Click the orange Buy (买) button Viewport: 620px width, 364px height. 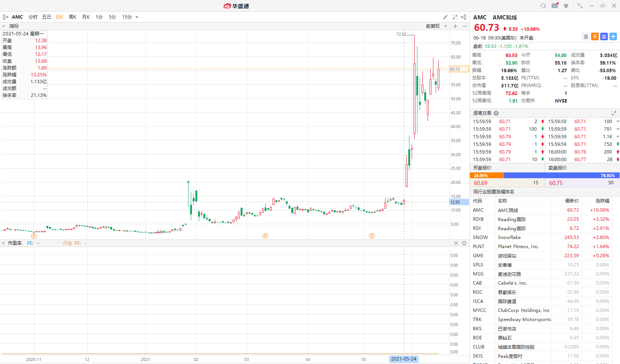tap(595, 36)
